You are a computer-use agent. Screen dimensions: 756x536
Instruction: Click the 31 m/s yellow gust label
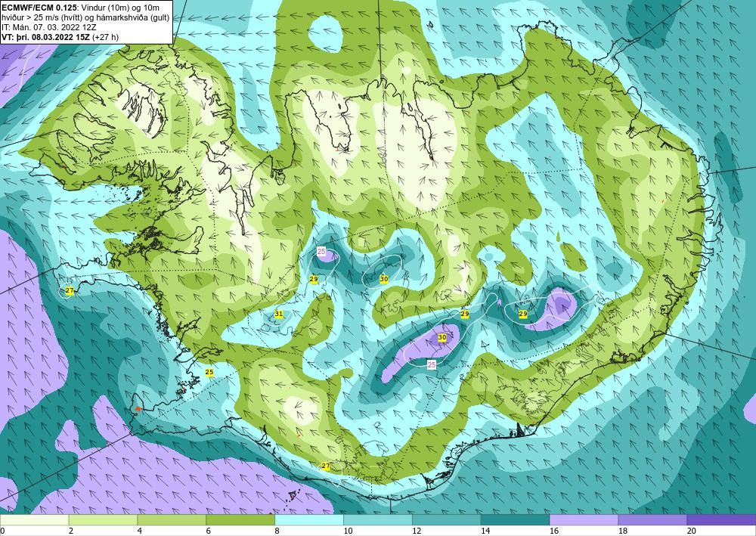pos(279,314)
